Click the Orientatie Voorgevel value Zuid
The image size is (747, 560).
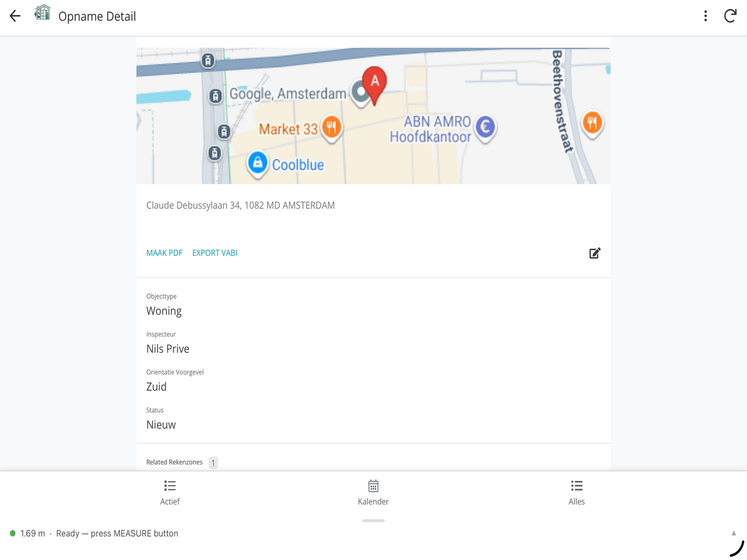[156, 387]
